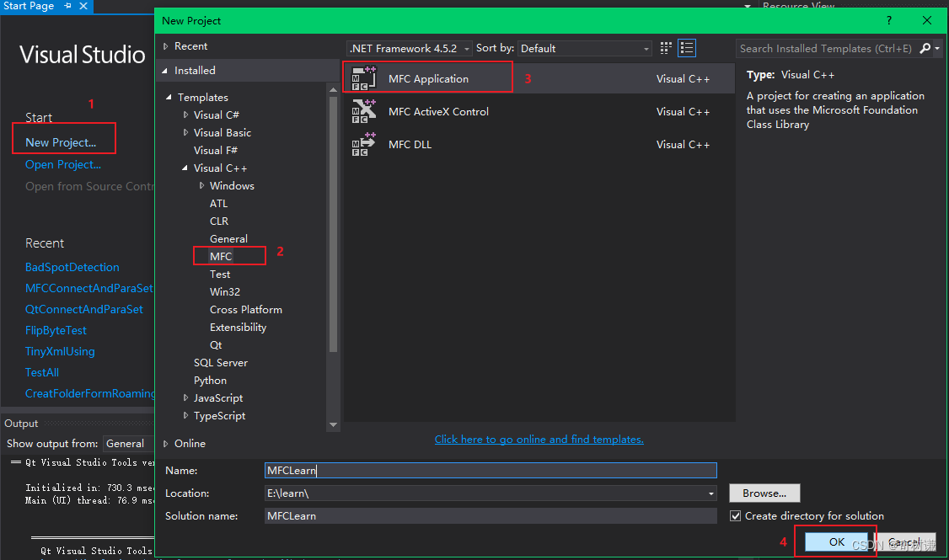Select the Start Page tab
The image size is (949, 560).
tap(29, 5)
